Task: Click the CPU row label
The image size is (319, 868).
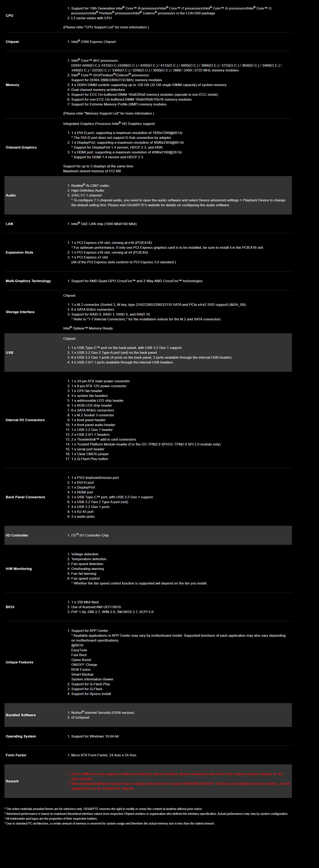Action: pos(10,16)
